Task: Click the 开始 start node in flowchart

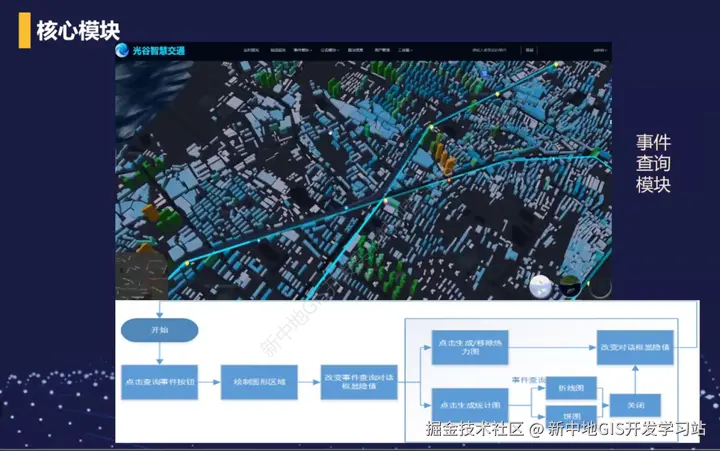Action: (x=159, y=330)
